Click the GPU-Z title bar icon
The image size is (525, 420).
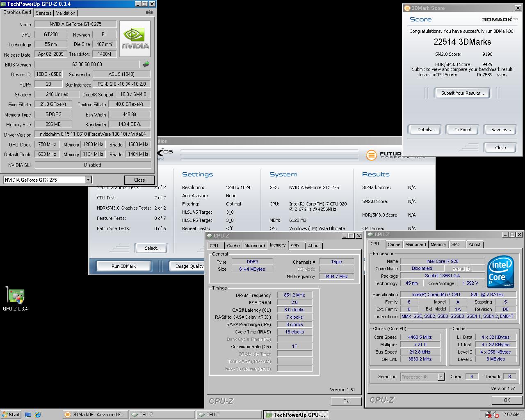coord(4,4)
